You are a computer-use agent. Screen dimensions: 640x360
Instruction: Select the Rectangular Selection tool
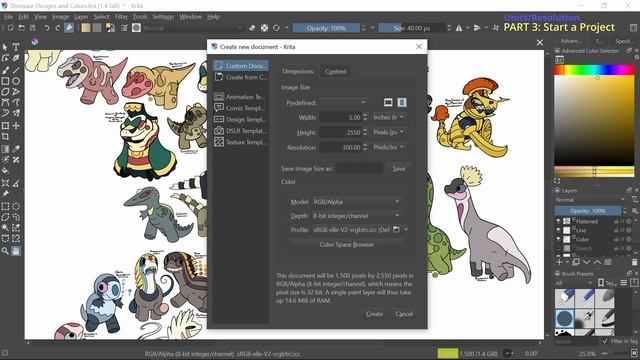click(5, 206)
